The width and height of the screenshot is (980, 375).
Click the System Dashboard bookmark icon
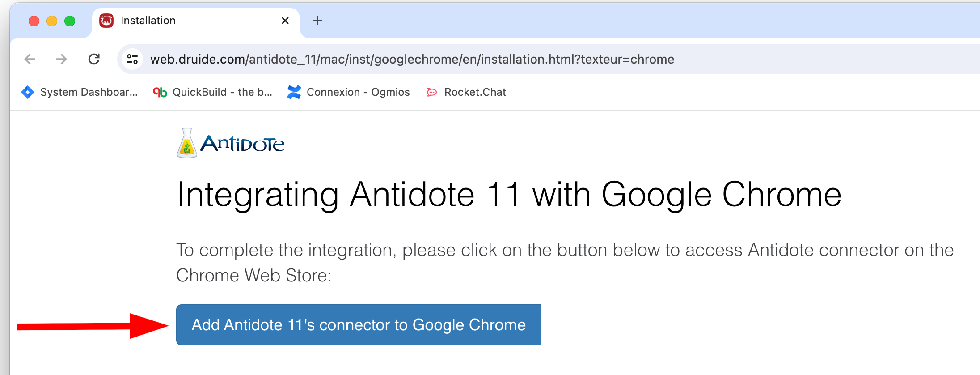(28, 92)
